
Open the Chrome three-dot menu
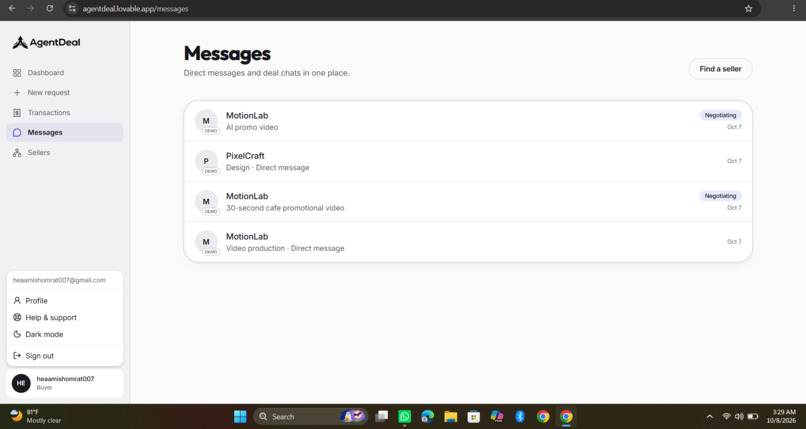pyautogui.click(x=794, y=9)
